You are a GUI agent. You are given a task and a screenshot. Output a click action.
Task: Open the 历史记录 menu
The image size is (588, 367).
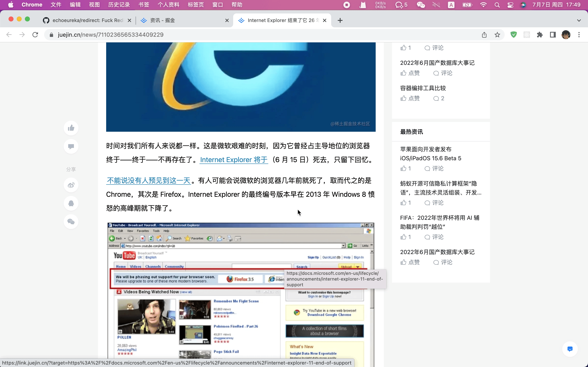[x=119, y=5]
